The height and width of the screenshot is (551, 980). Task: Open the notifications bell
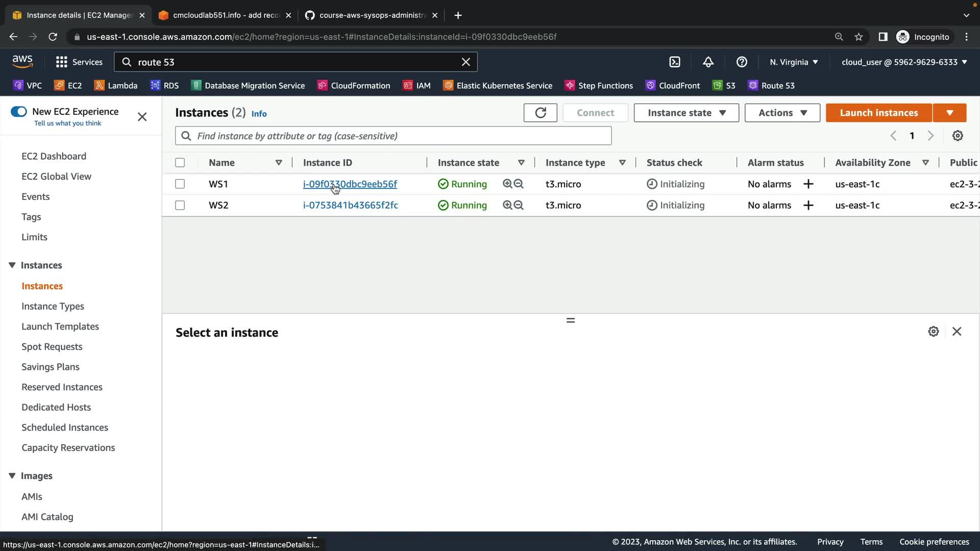pyautogui.click(x=708, y=62)
